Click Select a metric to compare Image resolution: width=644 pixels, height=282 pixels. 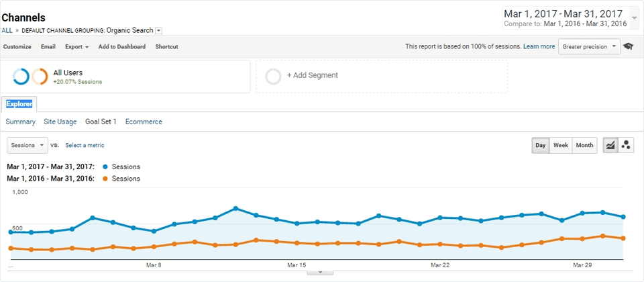(85, 145)
